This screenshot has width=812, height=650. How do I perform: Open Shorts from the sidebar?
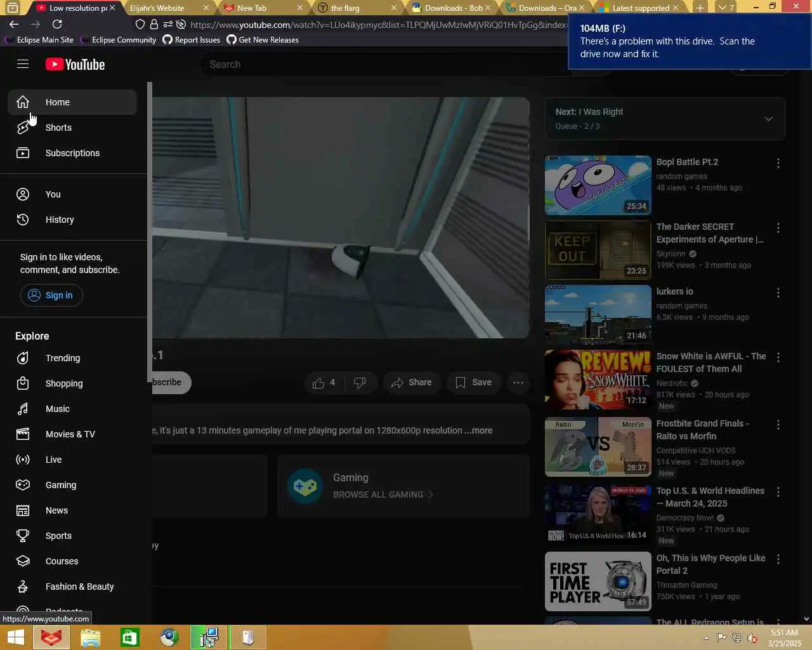pyautogui.click(x=72, y=128)
